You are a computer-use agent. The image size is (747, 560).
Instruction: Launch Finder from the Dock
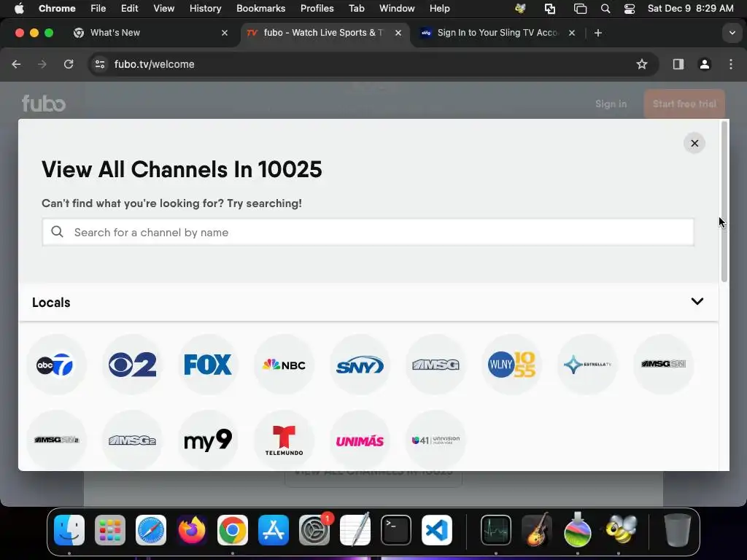[69, 530]
